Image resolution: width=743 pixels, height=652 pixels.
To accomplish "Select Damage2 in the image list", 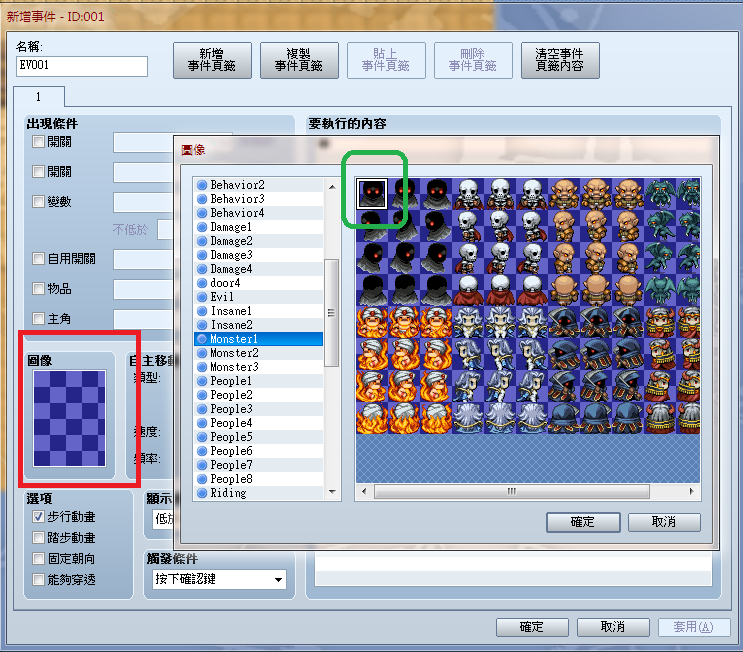I will coord(258,241).
